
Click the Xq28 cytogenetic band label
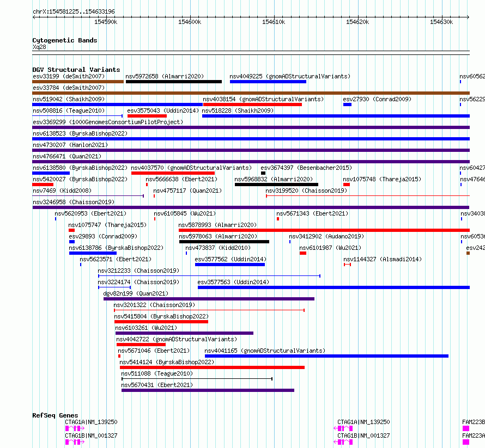39,47
